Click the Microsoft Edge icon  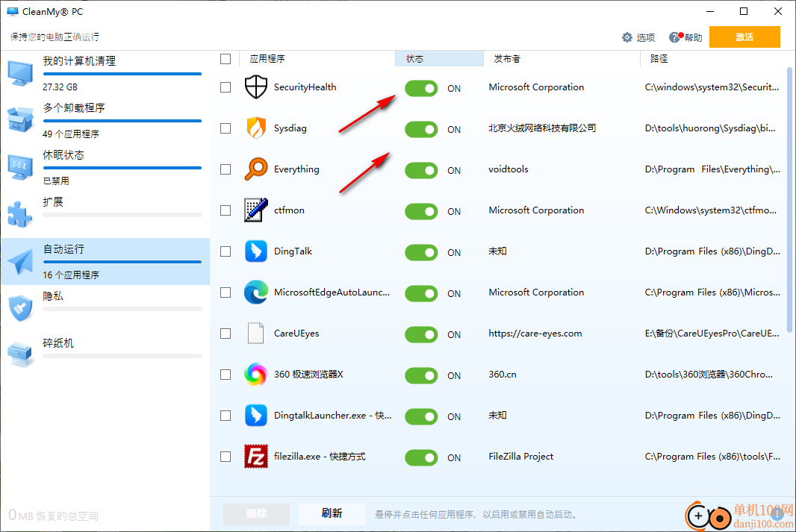256,292
